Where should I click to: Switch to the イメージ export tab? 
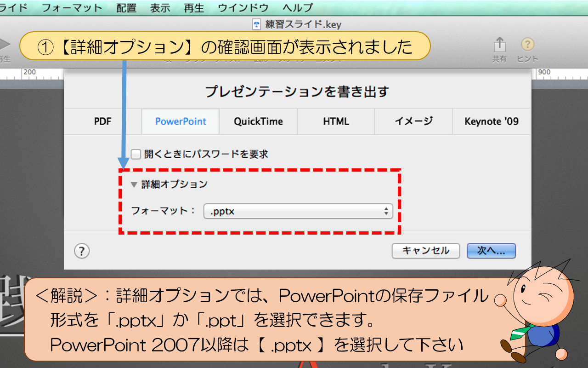413,121
